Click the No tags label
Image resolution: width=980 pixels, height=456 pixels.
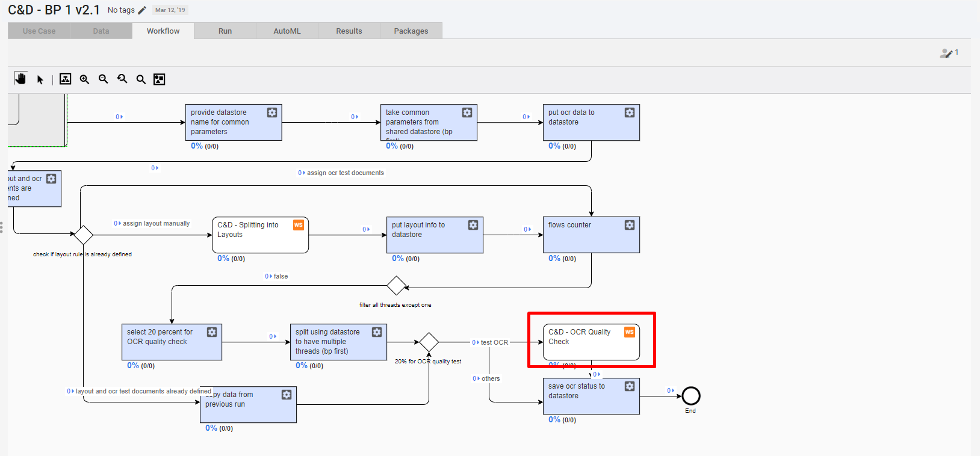[x=121, y=10]
